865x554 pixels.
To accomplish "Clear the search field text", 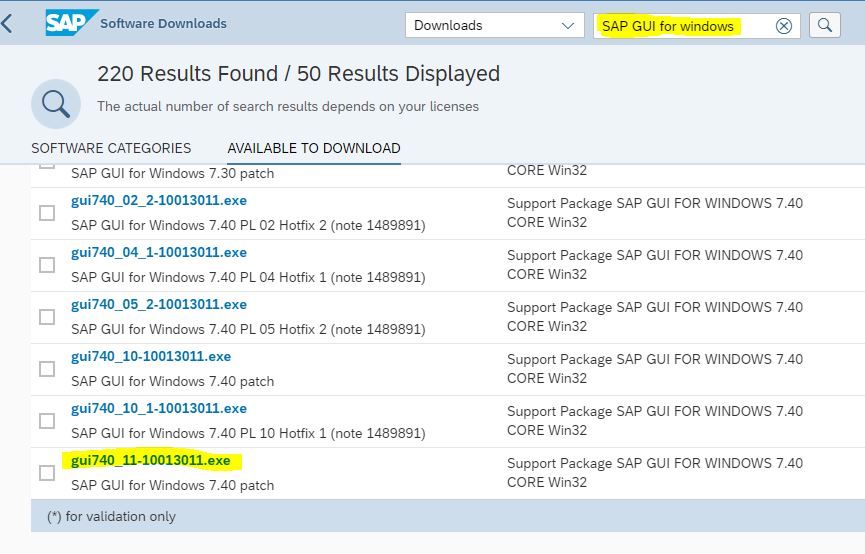I will click(x=783, y=26).
